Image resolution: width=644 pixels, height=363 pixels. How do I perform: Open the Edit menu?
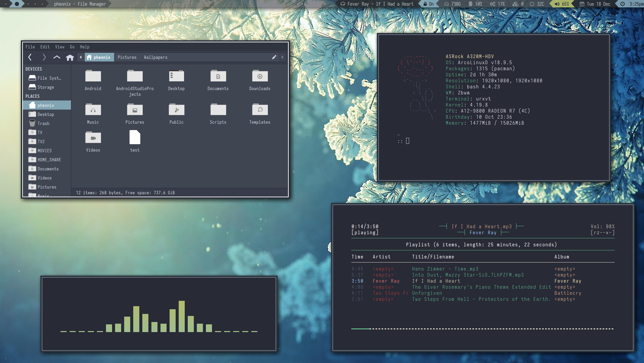(45, 47)
